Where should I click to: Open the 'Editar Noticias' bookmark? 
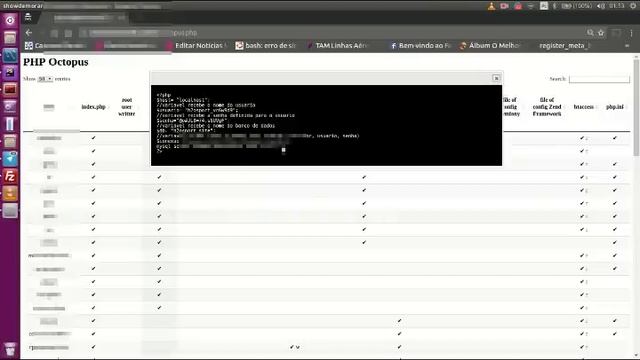(x=197, y=46)
